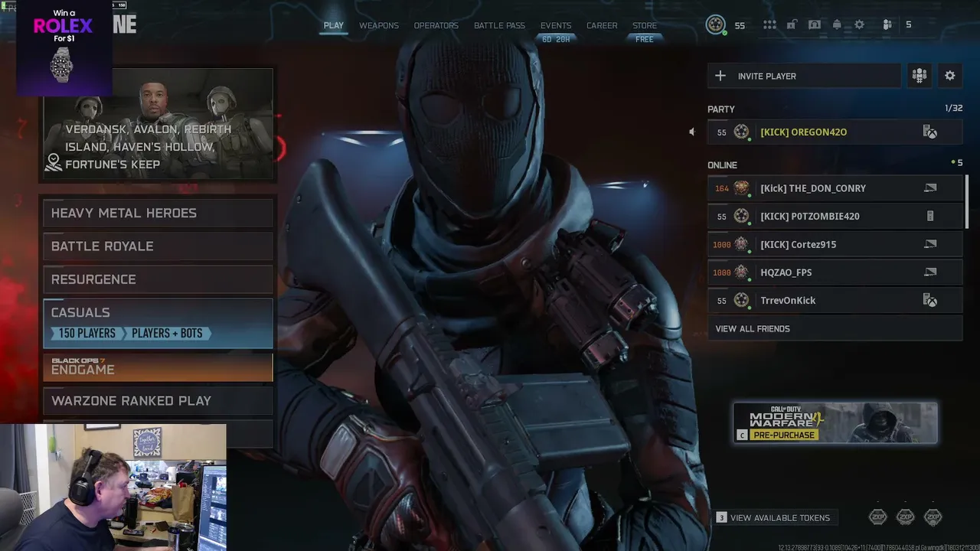Select the Black Ops 7 Endgame mode
Image resolution: width=980 pixels, height=551 pixels.
click(158, 367)
